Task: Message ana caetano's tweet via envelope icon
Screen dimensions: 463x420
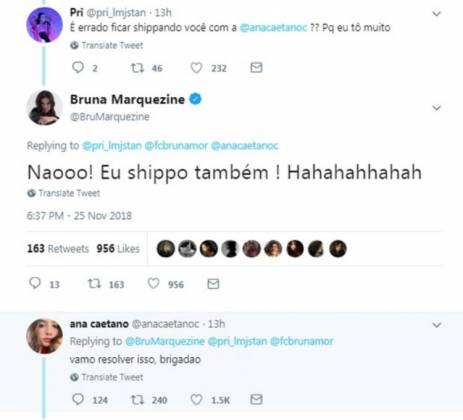Action: pos(256,399)
